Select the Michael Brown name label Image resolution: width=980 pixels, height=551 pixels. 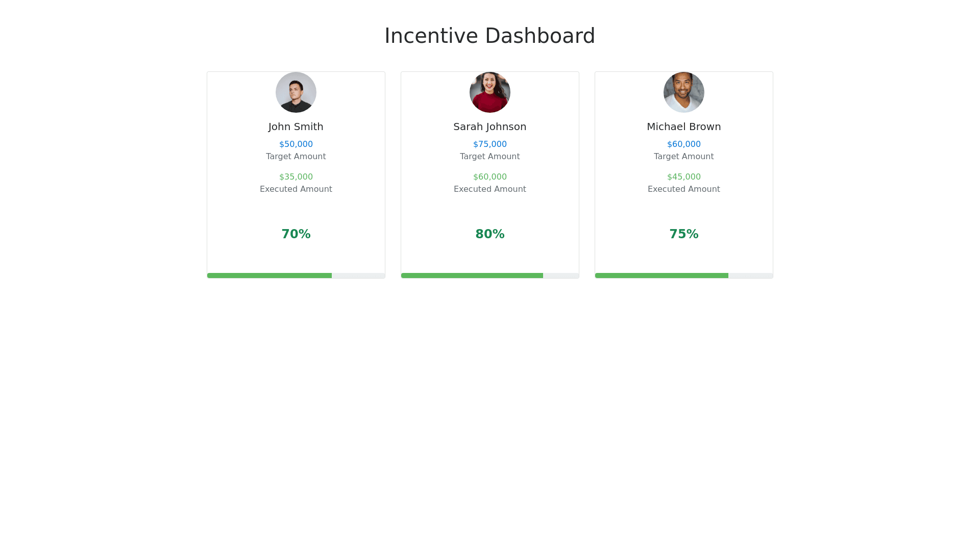point(684,127)
